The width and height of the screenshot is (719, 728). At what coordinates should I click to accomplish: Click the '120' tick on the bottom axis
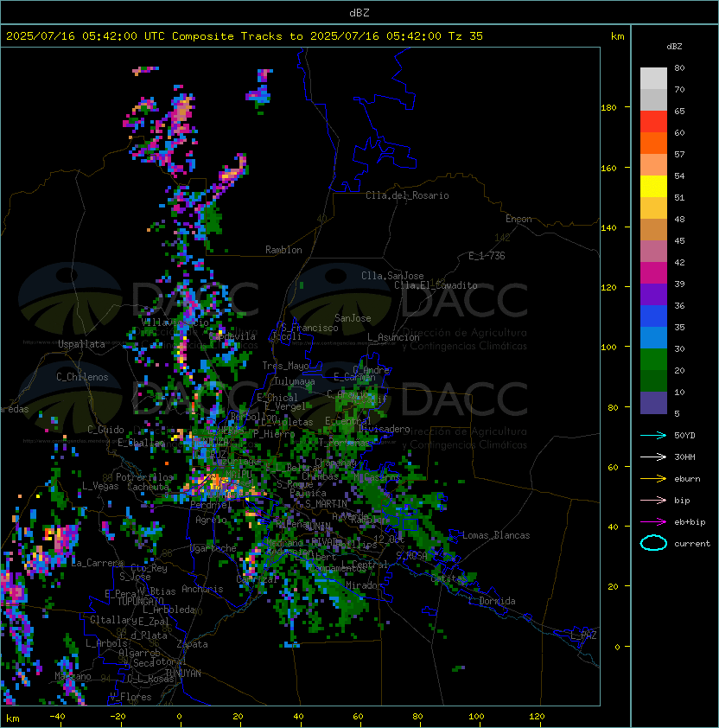[537, 717]
